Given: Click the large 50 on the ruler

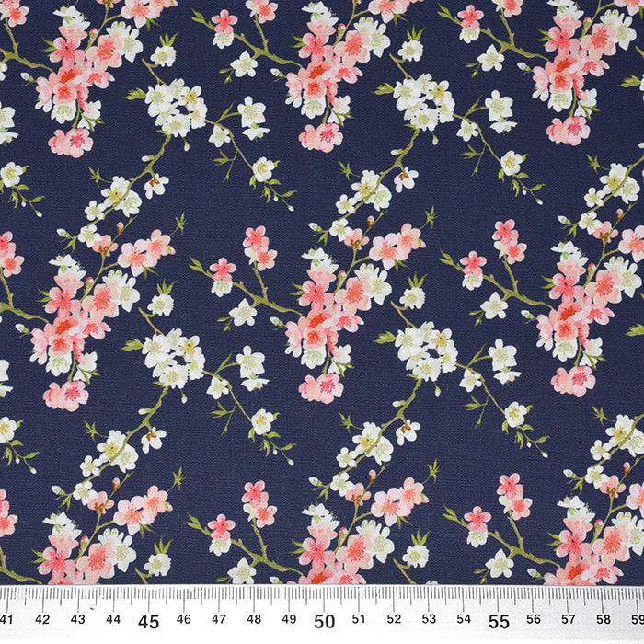Looking at the screenshot, I should pos(324,622).
